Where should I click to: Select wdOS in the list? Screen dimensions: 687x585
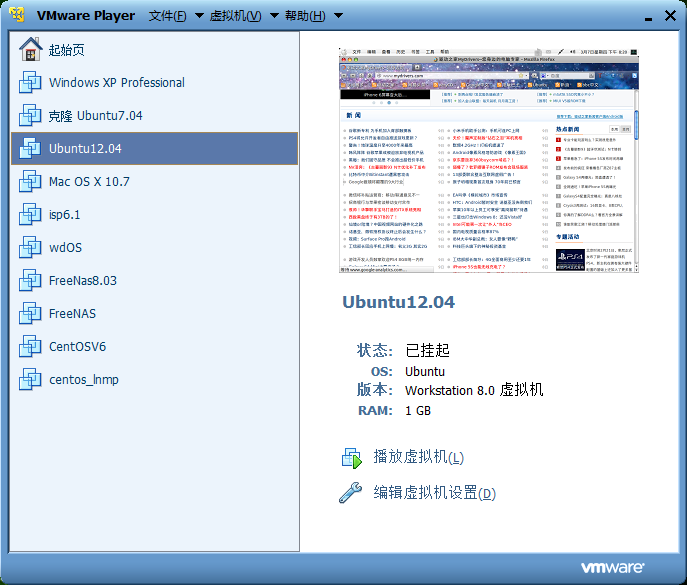tap(65, 248)
